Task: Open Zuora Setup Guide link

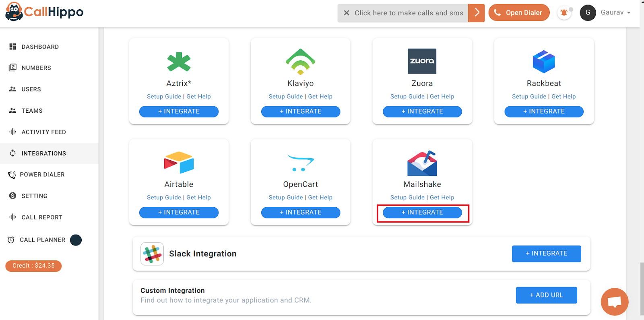Action: click(407, 97)
